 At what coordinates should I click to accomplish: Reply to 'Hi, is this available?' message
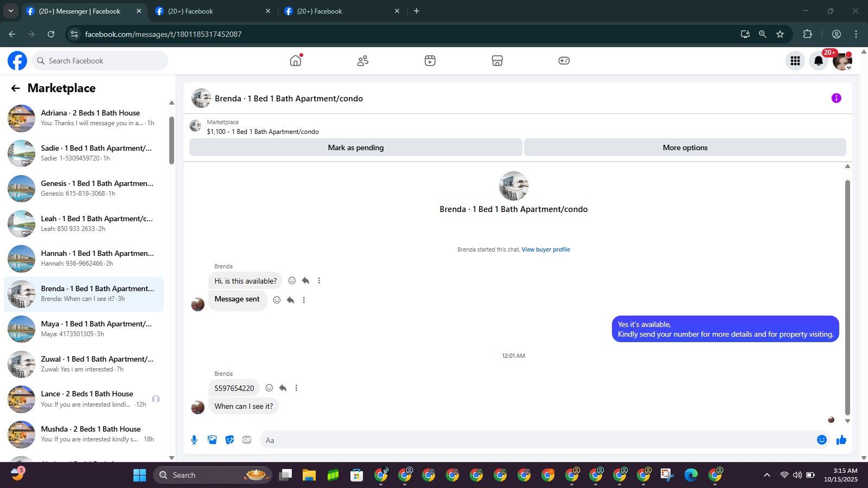(305, 280)
